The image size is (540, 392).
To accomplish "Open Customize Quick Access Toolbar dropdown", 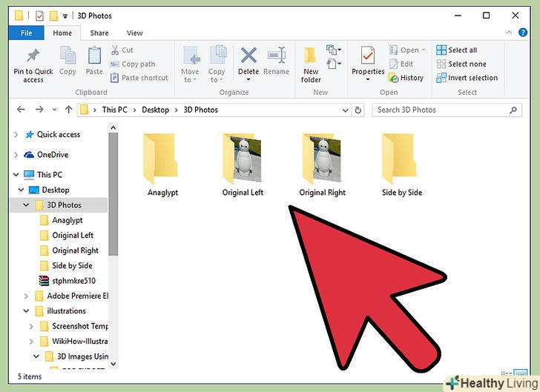I will (x=65, y=16).
